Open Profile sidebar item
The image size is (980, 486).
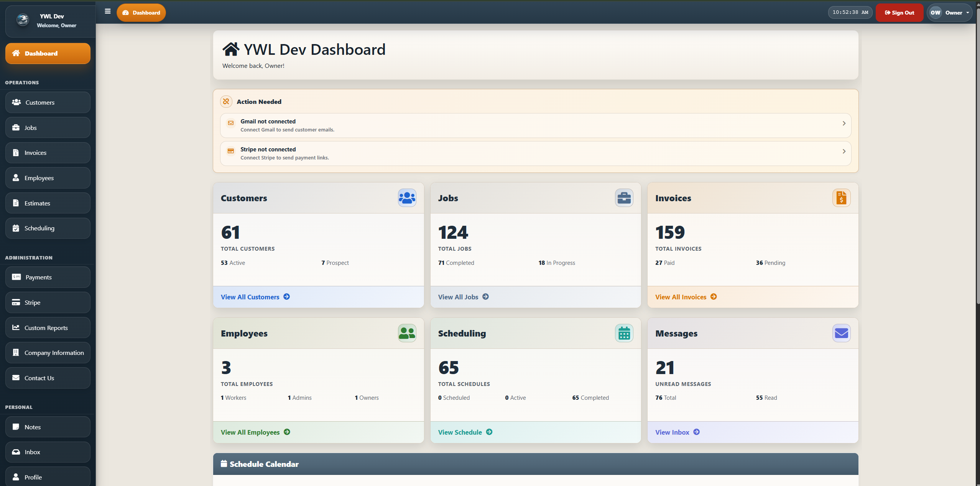point(48,477)
